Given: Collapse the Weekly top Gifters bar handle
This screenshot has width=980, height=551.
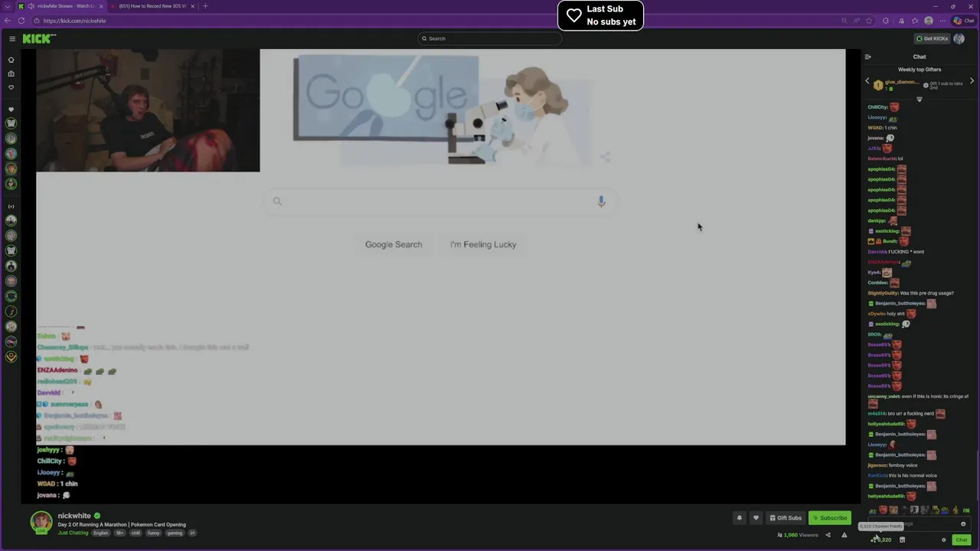Looking at the screenshot, I should [x=920, y=99].
